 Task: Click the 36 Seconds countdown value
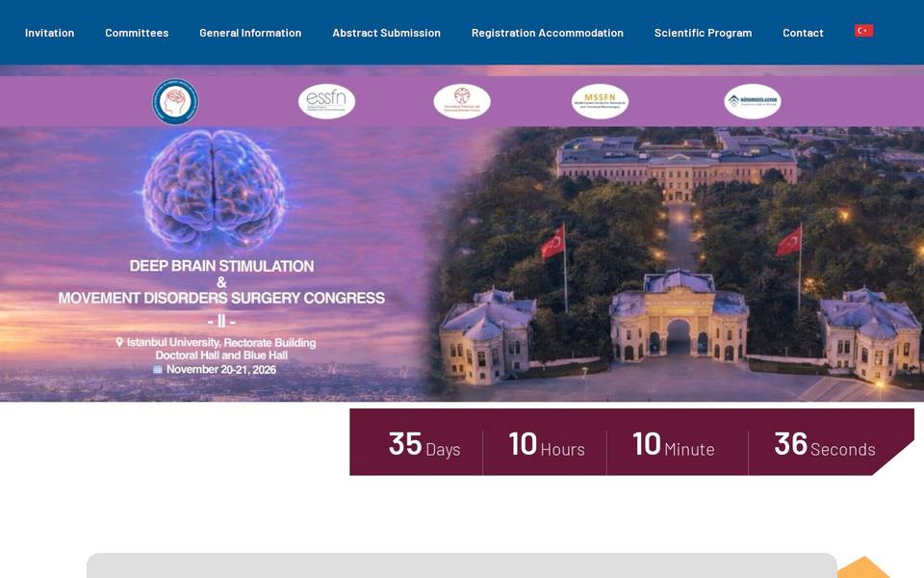tap(825, 445)
